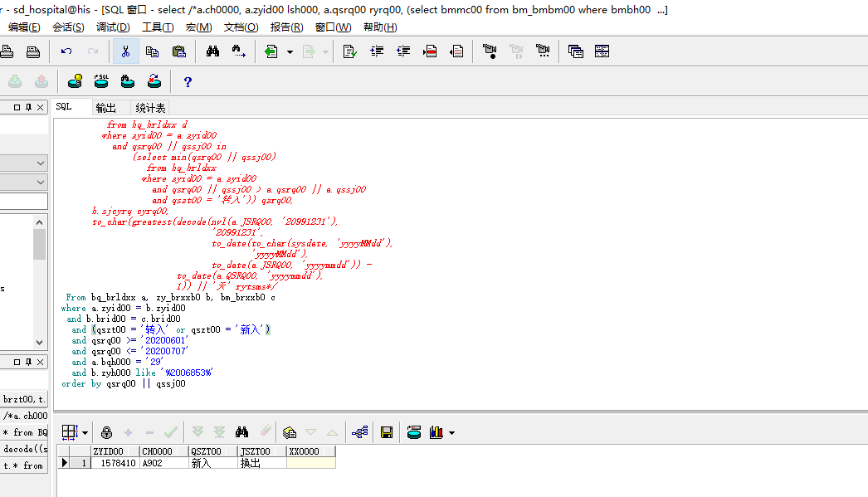Click the Uncomment selection icon
Screen dimensions: 868x497
pos(456,51)
